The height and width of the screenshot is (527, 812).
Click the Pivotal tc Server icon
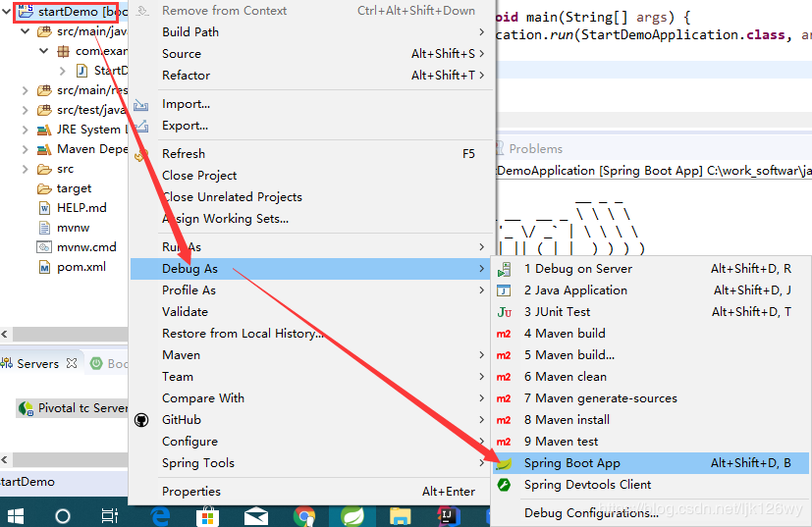[x=26, y=408]
